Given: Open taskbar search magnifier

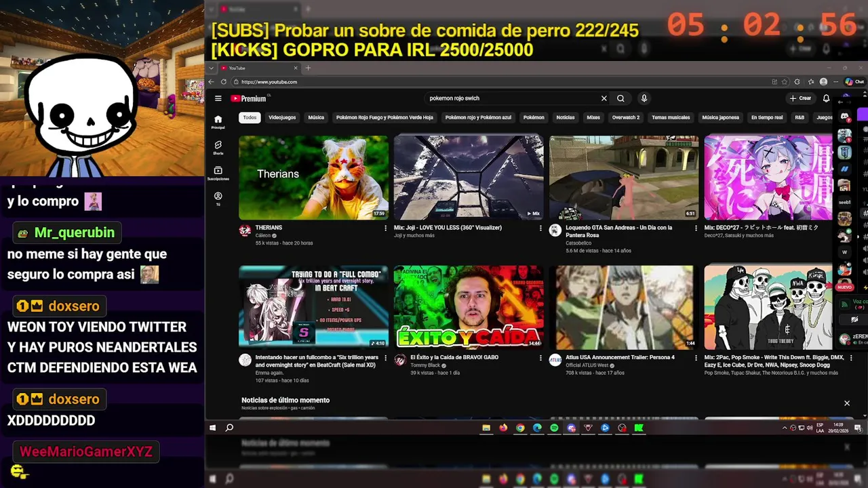Looking at the screenshot, I should pos(229,428).
